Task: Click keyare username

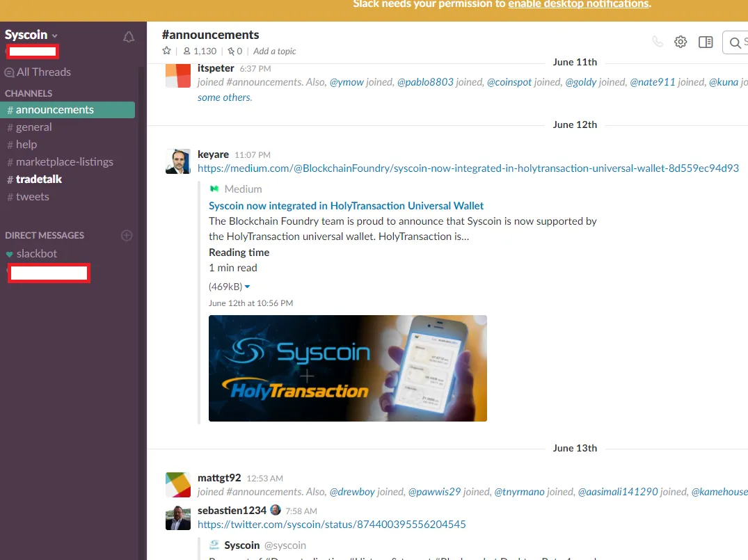Action: (x=213, y=154)
